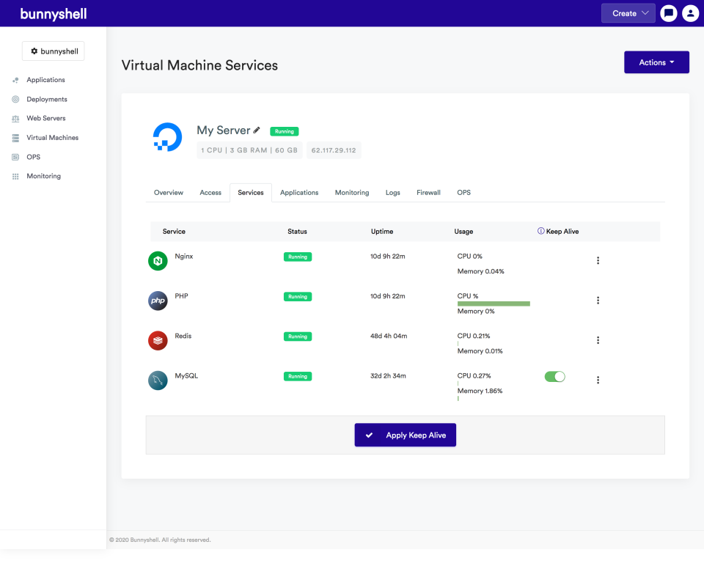Expand the Create dropdown

click(x=628, y=13)
